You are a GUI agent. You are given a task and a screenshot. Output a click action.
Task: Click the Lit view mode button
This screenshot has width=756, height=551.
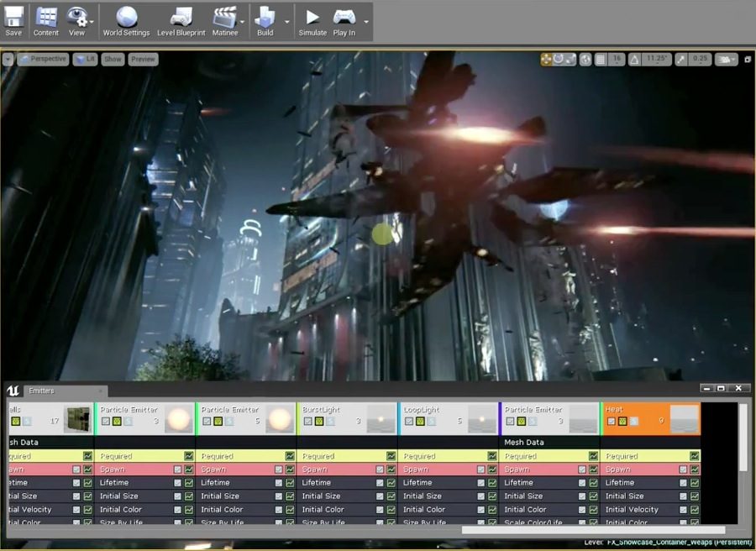[x=85, y=59]
